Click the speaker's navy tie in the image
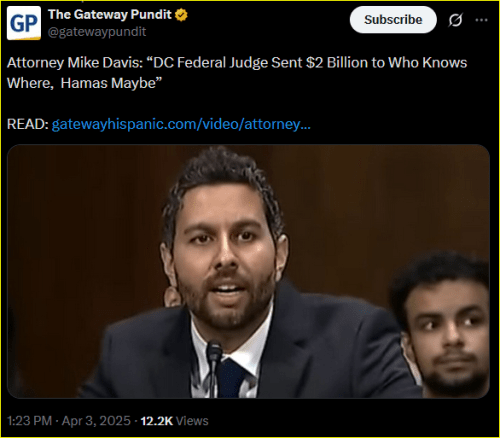500x438 pixels. point(232,378)
